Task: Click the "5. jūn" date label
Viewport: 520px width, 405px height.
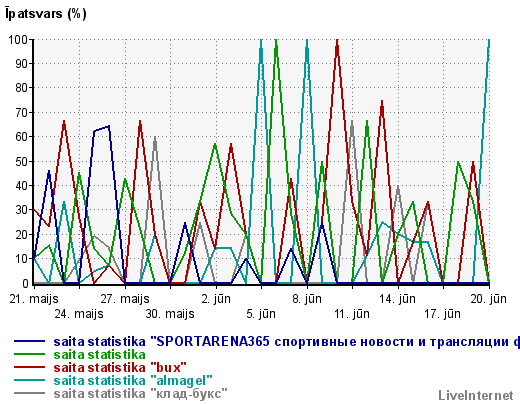Action: click(261, 314)
